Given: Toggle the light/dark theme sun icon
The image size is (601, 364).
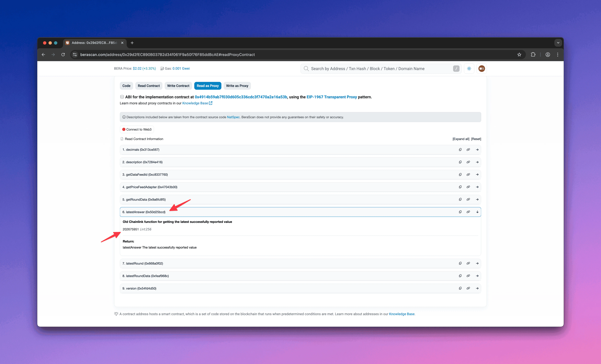Looking at the screenshot, I should point(469,69).
